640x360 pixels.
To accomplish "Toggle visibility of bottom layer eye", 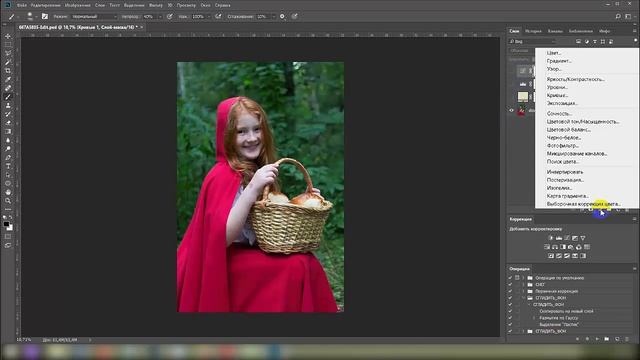I will [x=511, y=110].
